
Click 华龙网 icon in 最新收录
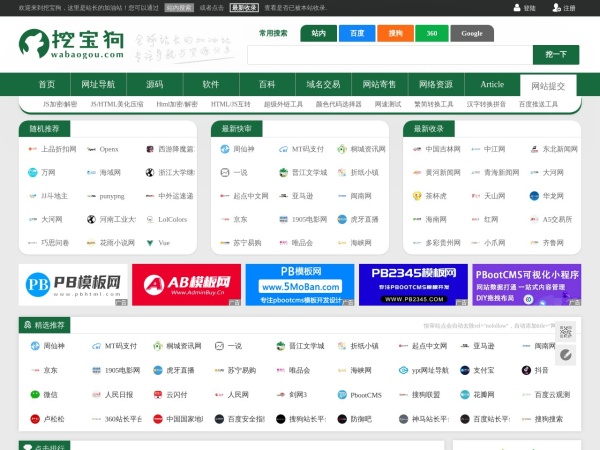coord(534,196)
